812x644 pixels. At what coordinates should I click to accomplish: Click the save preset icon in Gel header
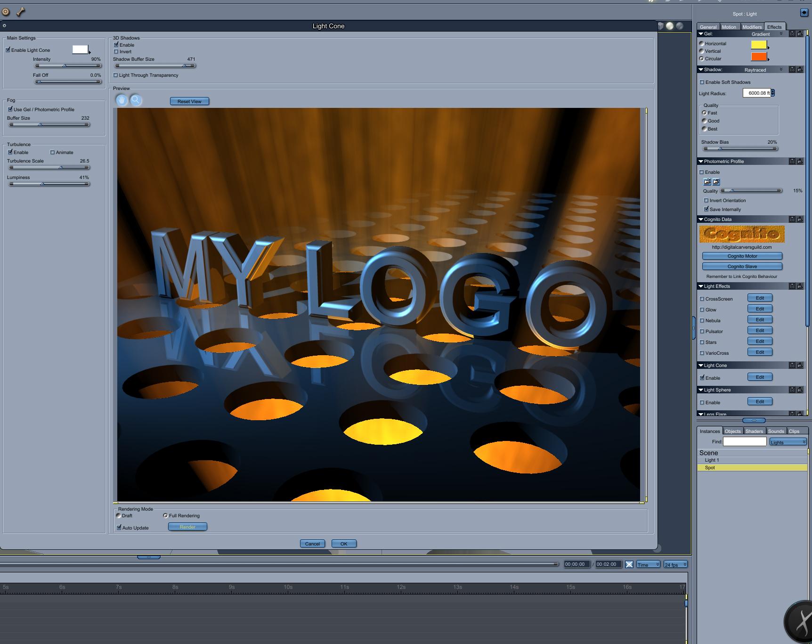point(792,34)
